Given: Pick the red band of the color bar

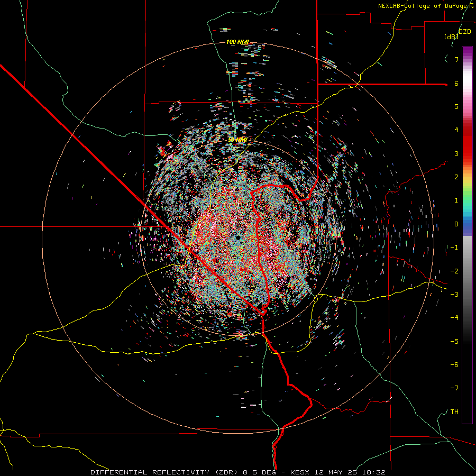Looking at the screenshot, I should coord(467,149).
